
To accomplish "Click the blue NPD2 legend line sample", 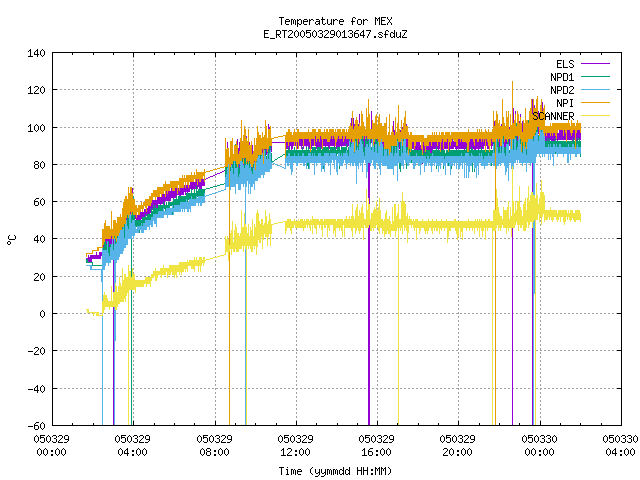I will tap(595, 89).
